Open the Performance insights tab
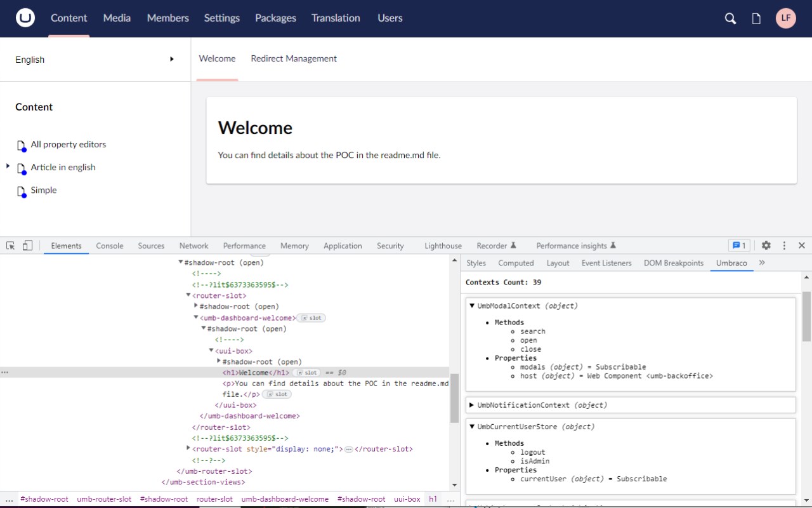 coord(576,246)
